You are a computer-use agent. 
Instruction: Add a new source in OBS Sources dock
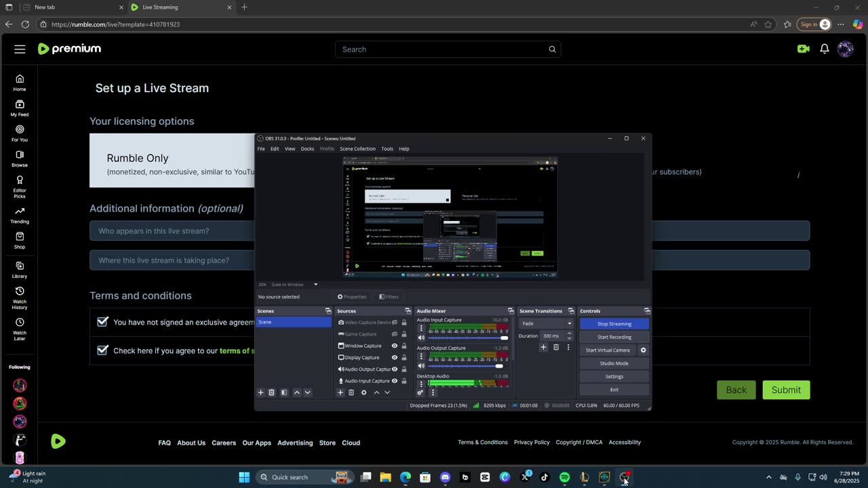[340, 392]
